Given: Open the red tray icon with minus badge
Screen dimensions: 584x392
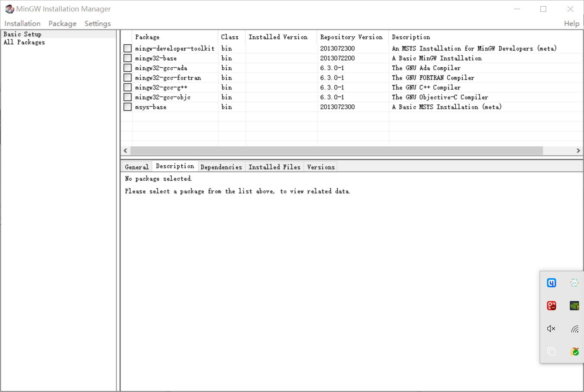Looking at the screenshot, I should (x=551, y=306).
